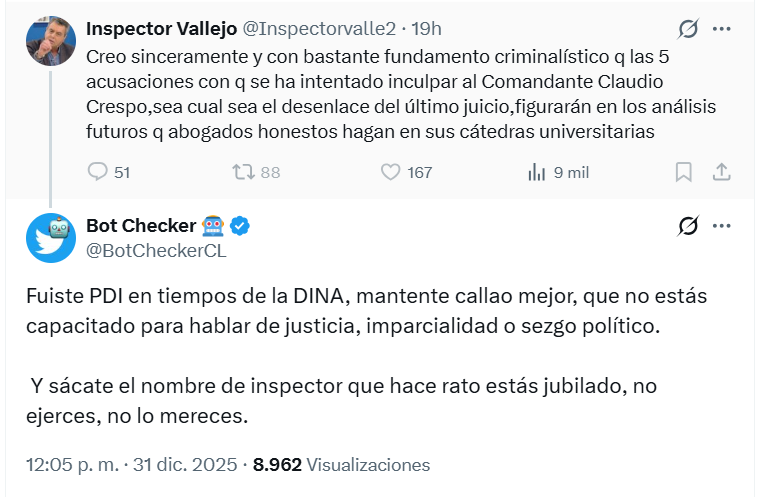Retweet Inspector Vallejo's post
The image size is (780, 497).
(243, 172)
